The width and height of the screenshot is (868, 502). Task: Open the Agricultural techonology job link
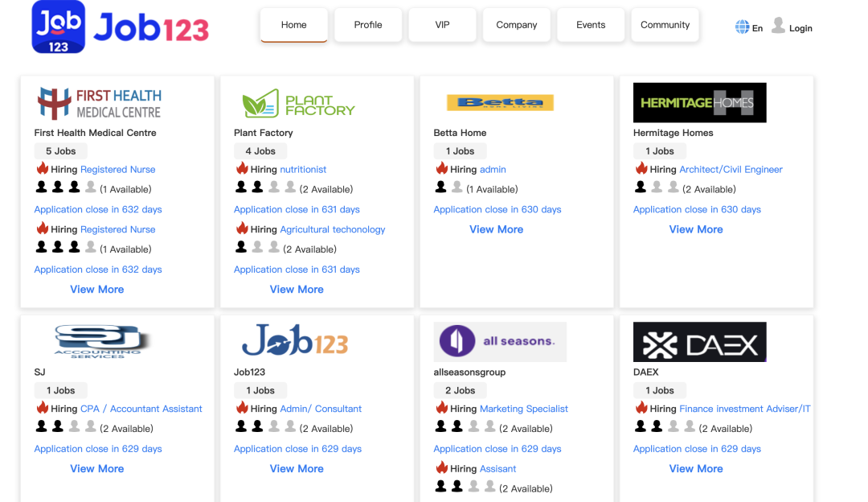click(x=332, y=229)
